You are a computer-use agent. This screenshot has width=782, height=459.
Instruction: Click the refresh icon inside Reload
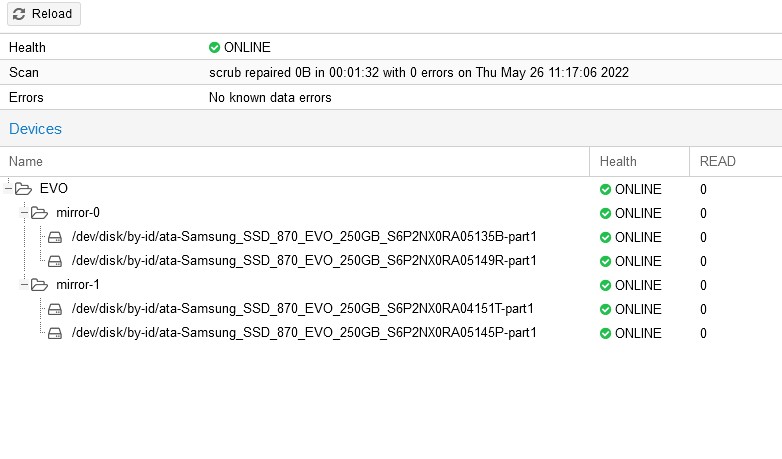[x=19, y=14]
